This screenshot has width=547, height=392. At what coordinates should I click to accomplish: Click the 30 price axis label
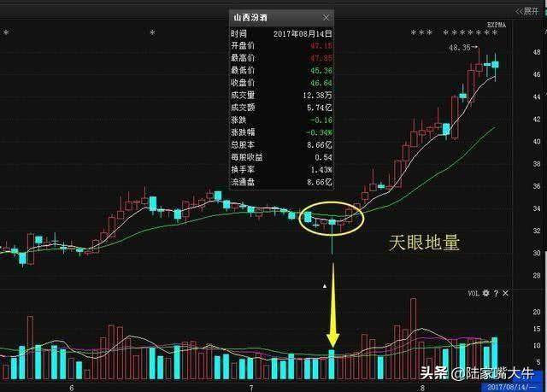tap(537, 254)
